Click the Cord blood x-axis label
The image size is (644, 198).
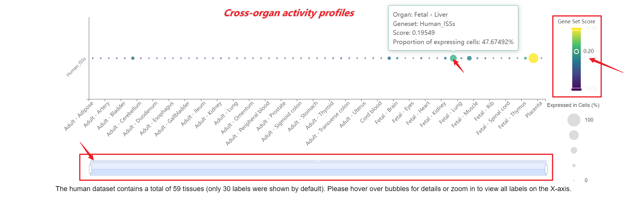point(371,112)
